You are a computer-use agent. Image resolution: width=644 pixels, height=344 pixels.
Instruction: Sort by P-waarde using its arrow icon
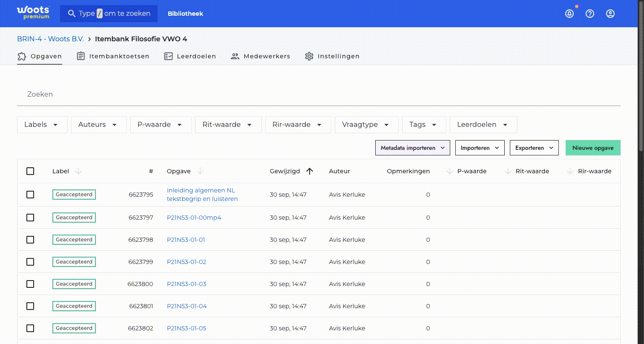point(449,171)
